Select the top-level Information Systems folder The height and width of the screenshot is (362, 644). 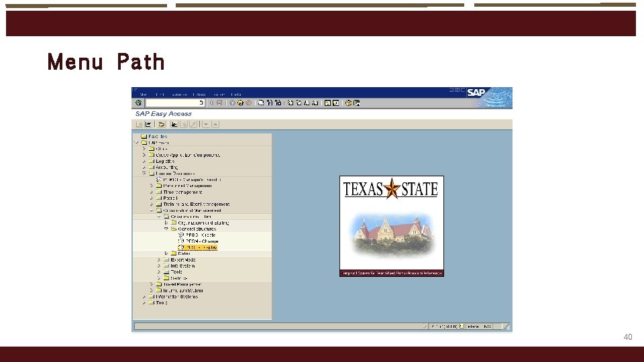tap(173, 297)
